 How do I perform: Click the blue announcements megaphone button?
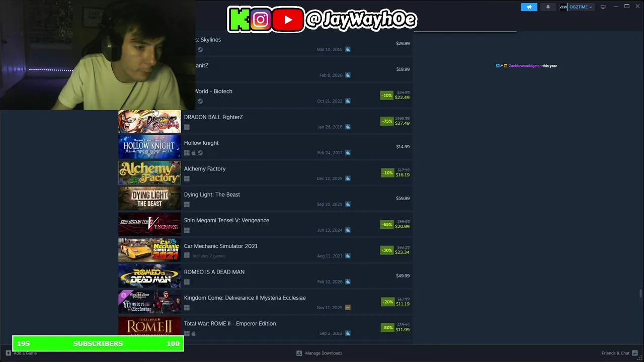point(529,7)
